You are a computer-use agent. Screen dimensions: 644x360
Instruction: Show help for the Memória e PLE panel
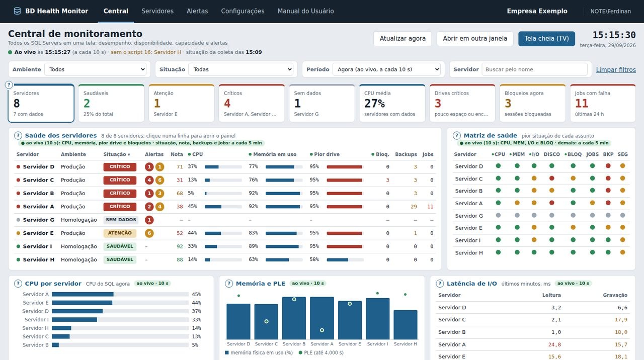pyautogui.click(x=229, y=284)
